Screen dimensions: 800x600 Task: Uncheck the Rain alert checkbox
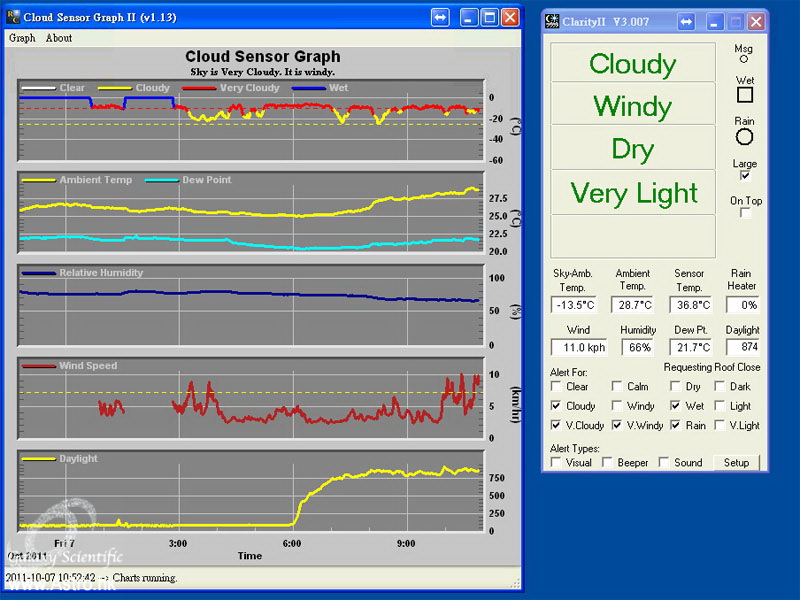(x=676, y=425)
